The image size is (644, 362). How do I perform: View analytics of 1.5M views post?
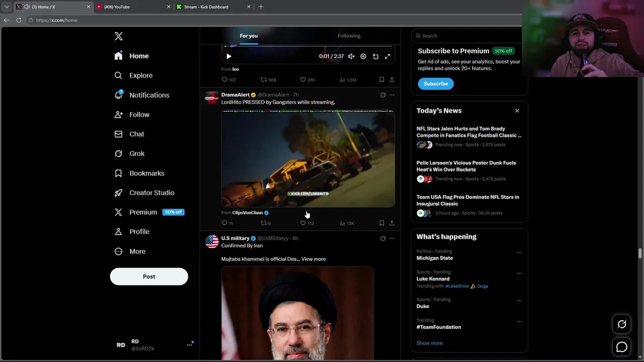tap(348, 79)
